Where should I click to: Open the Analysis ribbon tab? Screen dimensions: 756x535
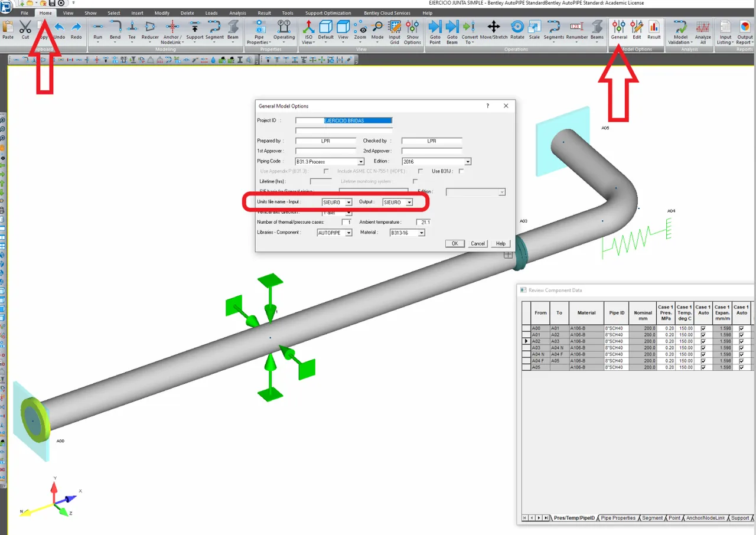(237, 13)
